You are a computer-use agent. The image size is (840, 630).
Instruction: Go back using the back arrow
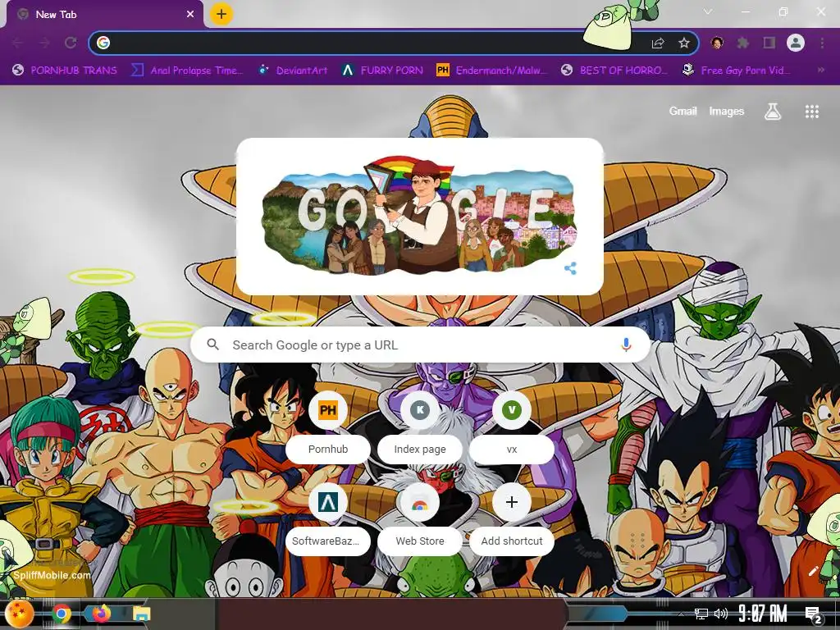coord(18,43)
